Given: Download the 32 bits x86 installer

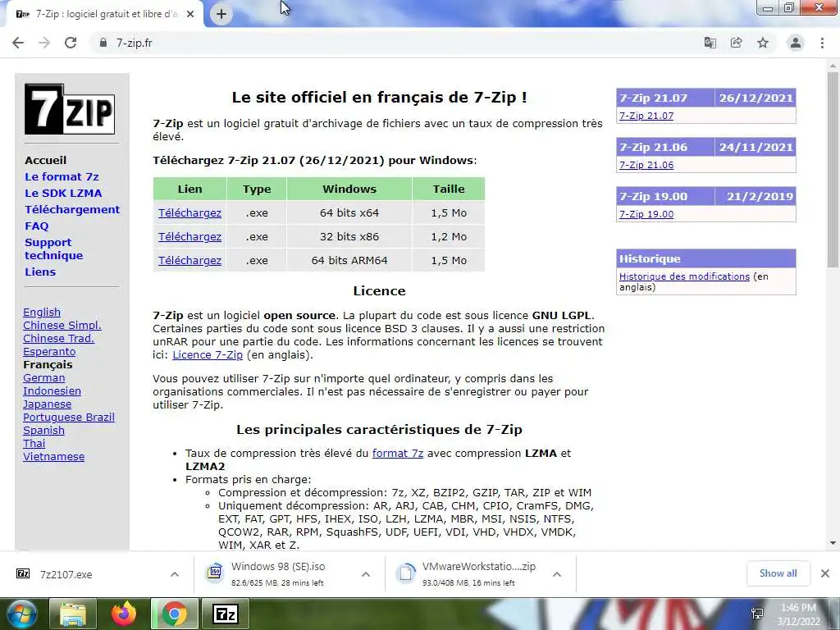Looking at the screenshot, I should (x=189, y=236).
